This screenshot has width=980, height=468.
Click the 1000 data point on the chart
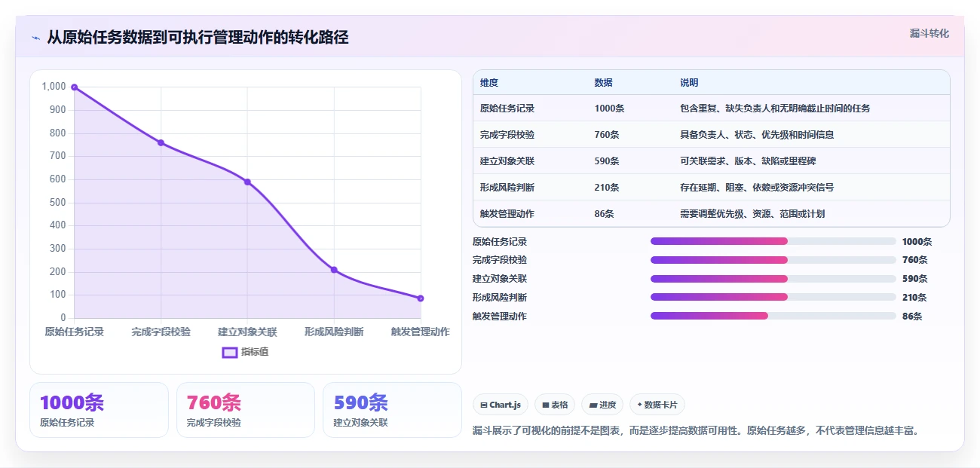coord(74,87)
